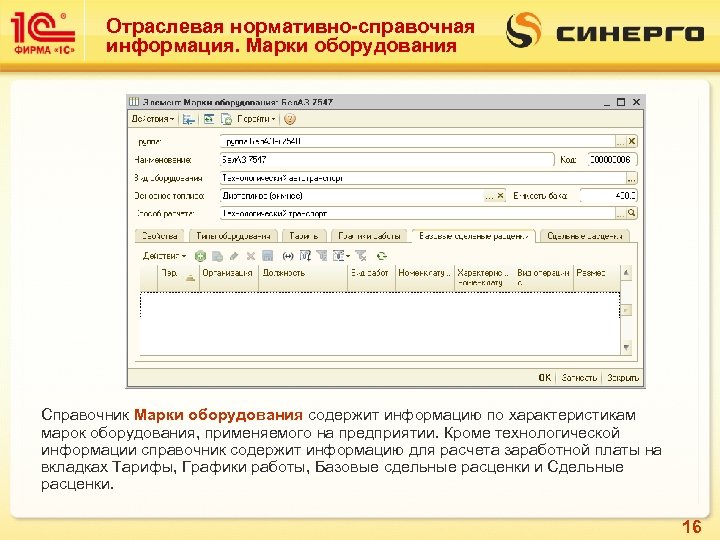Sort by the Вид работ column header
The image size is (720, 540).
371,277
